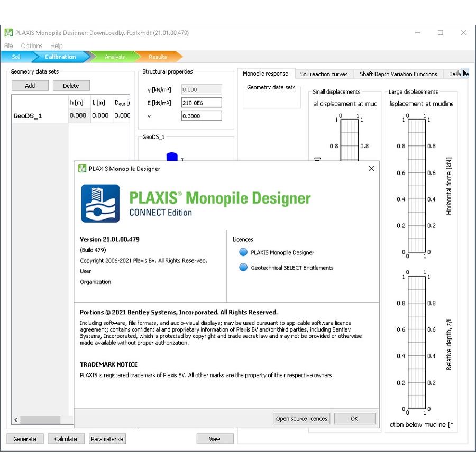Switch to the Soil step
Image resolution: width=476 pixels, height=476 pixels.
pyautogui.click(x=16, y=57)
